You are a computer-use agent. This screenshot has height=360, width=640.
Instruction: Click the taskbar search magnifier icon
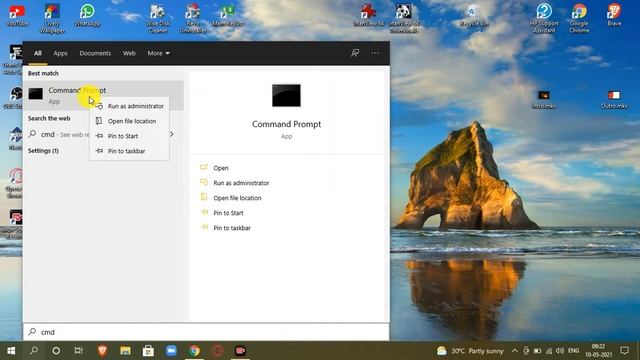[x=34, y=351]
